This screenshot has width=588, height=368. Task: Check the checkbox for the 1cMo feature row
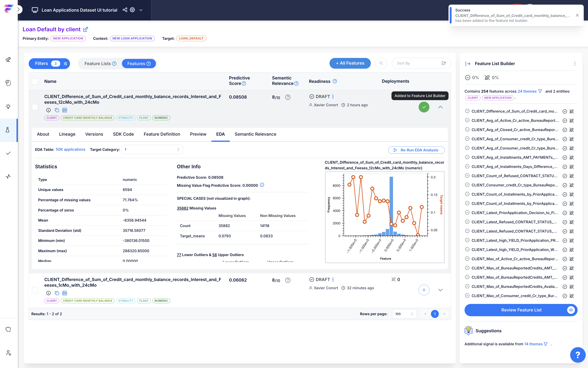[35, 290]
